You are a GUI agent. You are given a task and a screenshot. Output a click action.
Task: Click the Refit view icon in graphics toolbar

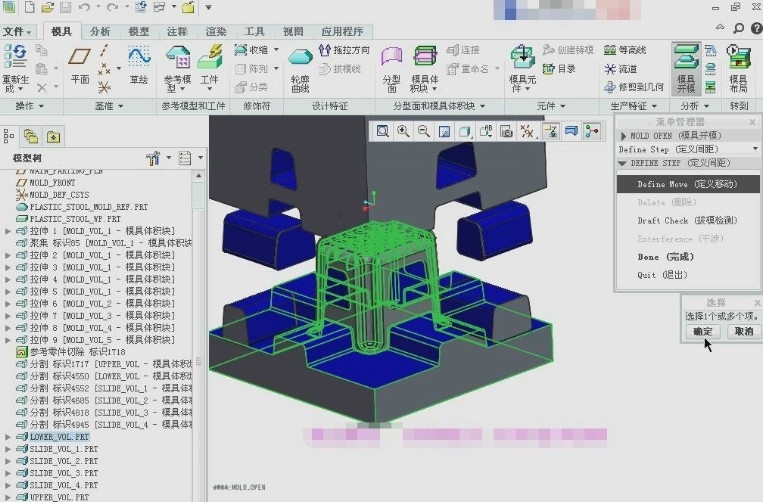point(382,131)
